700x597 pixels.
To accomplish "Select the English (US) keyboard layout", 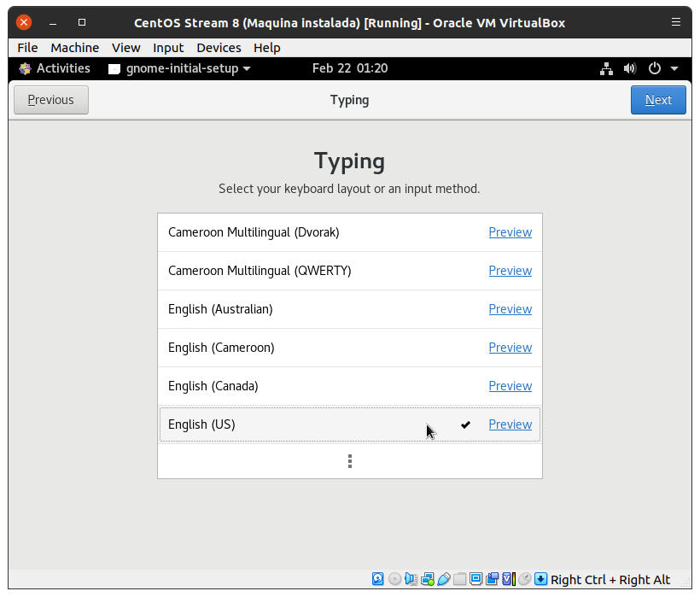I will 201,424.
